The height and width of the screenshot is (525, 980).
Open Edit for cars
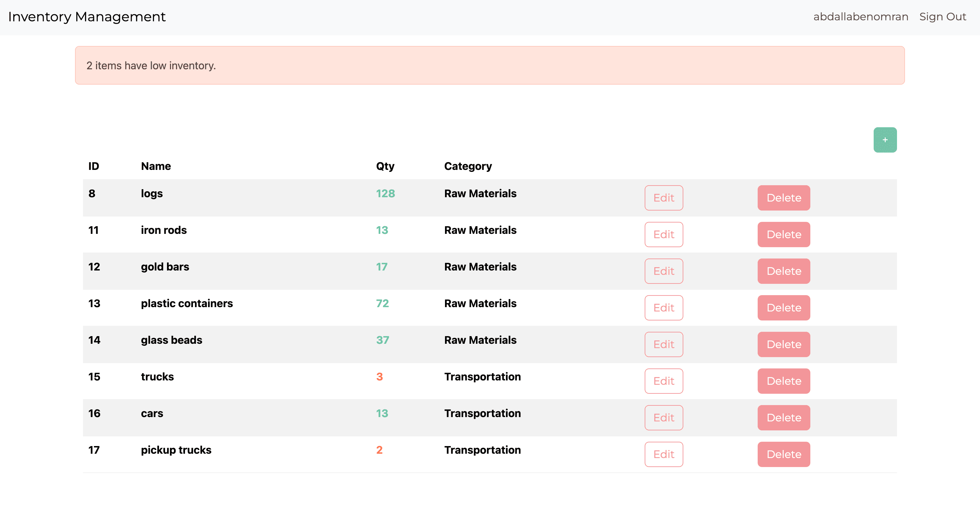click(x=663, y=417)
